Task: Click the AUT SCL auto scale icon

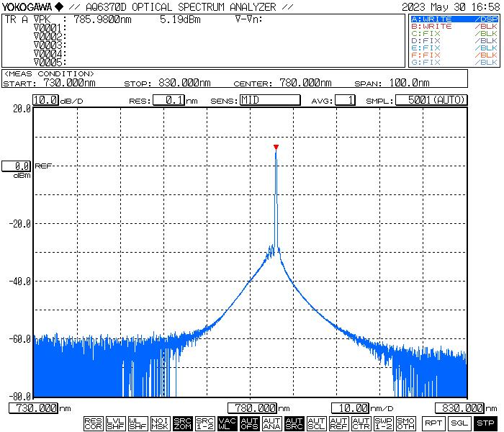Action: (316, 423)
